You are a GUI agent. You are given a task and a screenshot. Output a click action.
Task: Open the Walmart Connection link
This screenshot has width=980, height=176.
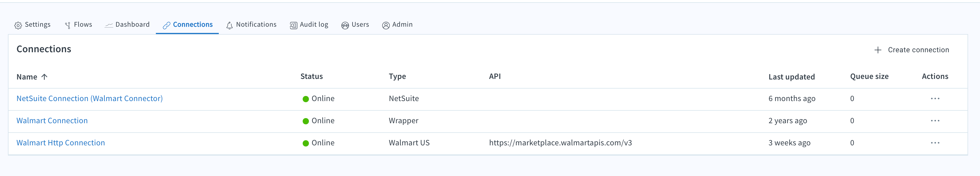click(52, 121)
